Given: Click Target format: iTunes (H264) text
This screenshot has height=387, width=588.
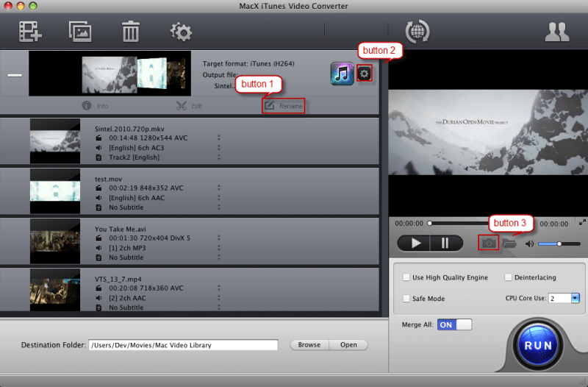Looking at the screenshot, I should 248,63.
